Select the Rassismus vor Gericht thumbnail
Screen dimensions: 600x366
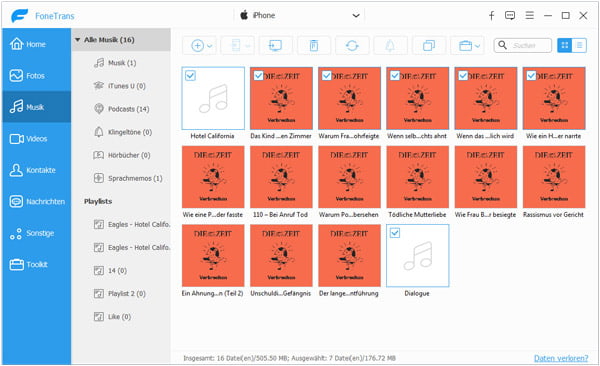pyautogui.click(x=554, y=177)
